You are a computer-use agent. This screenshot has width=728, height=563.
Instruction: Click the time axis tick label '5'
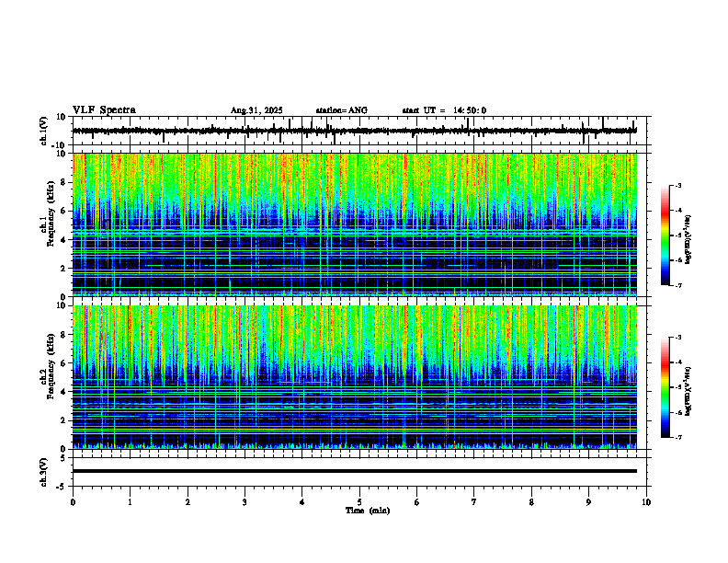click(359, 502)
